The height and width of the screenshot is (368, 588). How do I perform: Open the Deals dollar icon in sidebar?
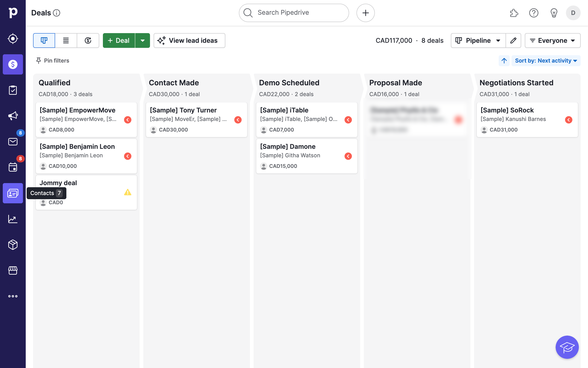pos(13,64)
